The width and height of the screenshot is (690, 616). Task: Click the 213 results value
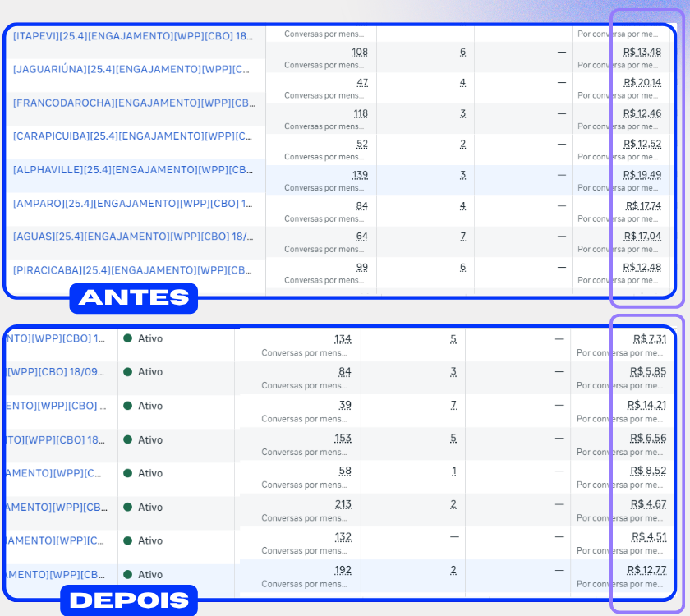pyautogui.click(x=343, y=504)
